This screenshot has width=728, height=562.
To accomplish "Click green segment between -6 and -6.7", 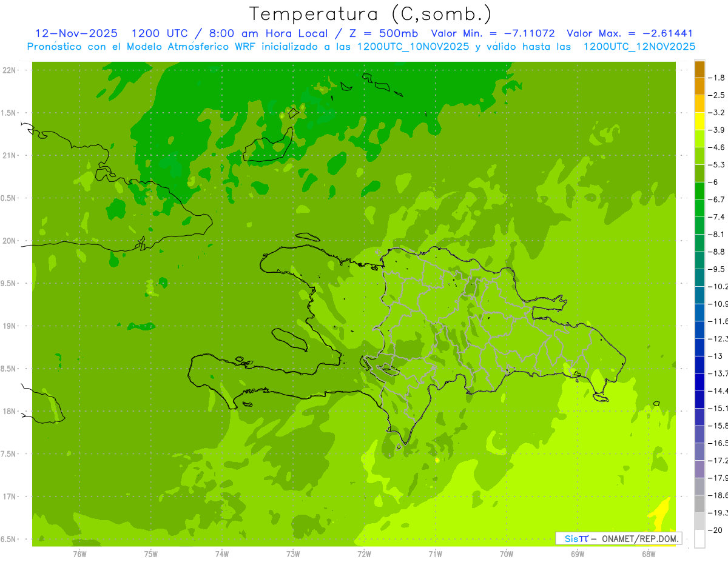I will [x=699, y=190].
